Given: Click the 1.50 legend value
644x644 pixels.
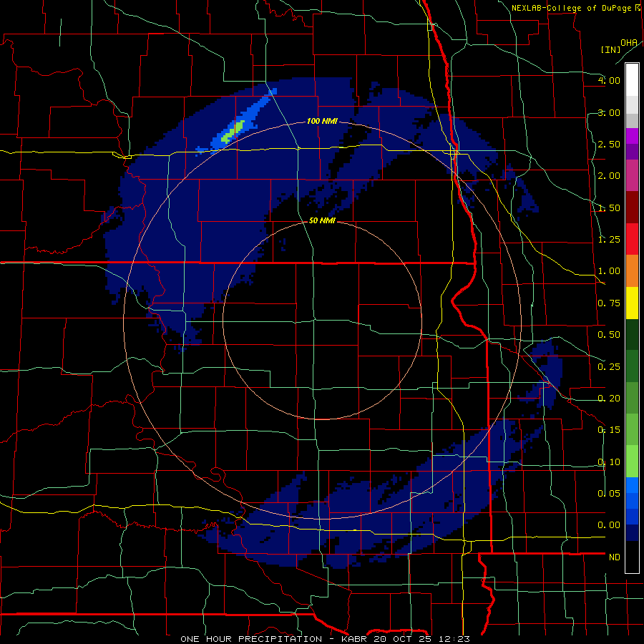Looking at the screenshot, I should pyautogui.click(x=609, y=208).
